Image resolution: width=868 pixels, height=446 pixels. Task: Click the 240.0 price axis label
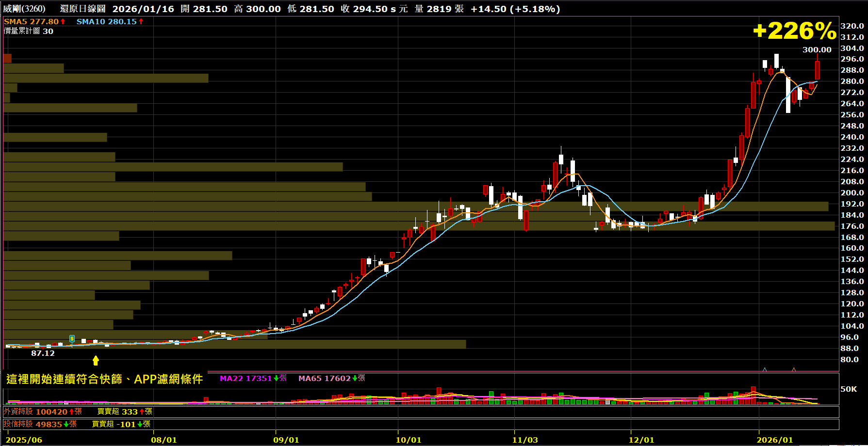click(x=852, y=137)
